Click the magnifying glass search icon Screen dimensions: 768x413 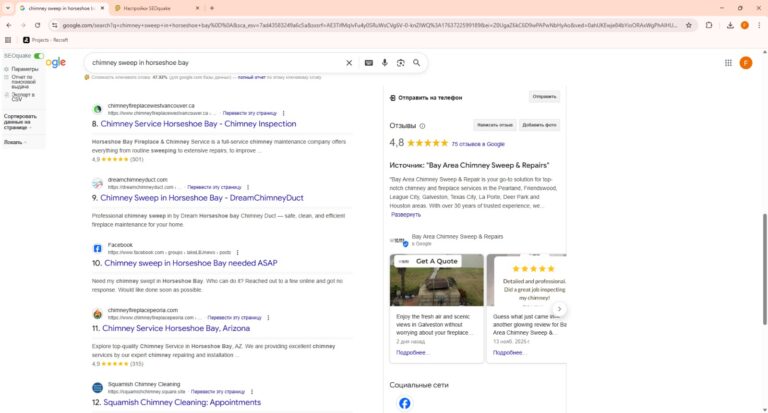pyautogui.click(x=417, y=63)
